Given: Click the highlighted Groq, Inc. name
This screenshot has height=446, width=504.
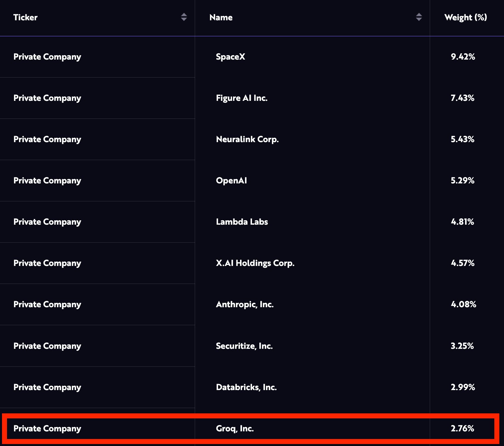Looking at the screenshot, I should coord(235,428).
